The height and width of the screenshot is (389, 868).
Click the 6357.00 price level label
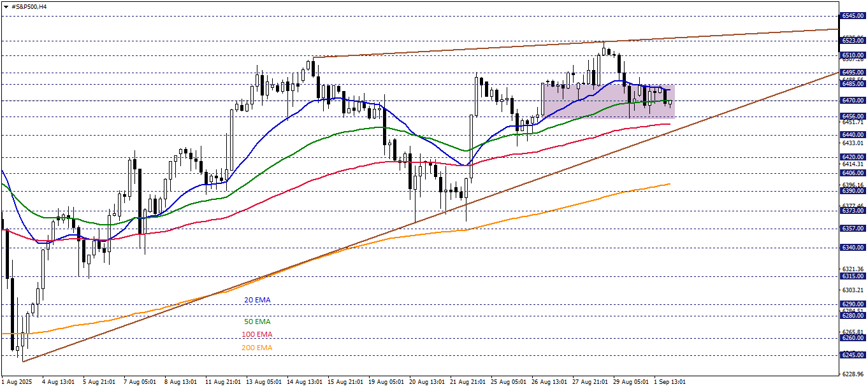coord(852,228)
